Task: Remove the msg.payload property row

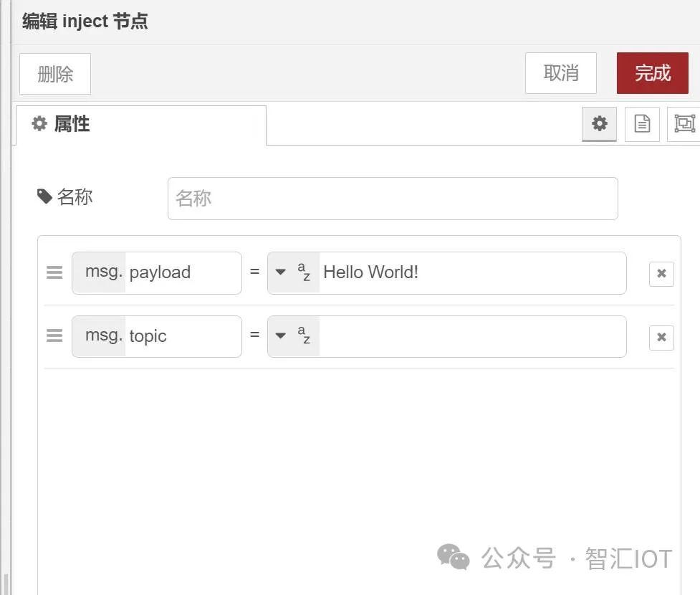Action: (x=661, y=273)
